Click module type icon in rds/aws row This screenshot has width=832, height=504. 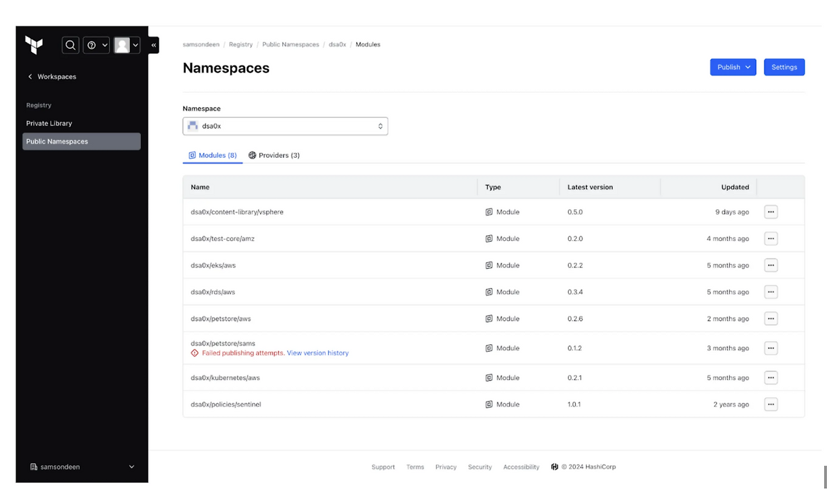[489, 292]
